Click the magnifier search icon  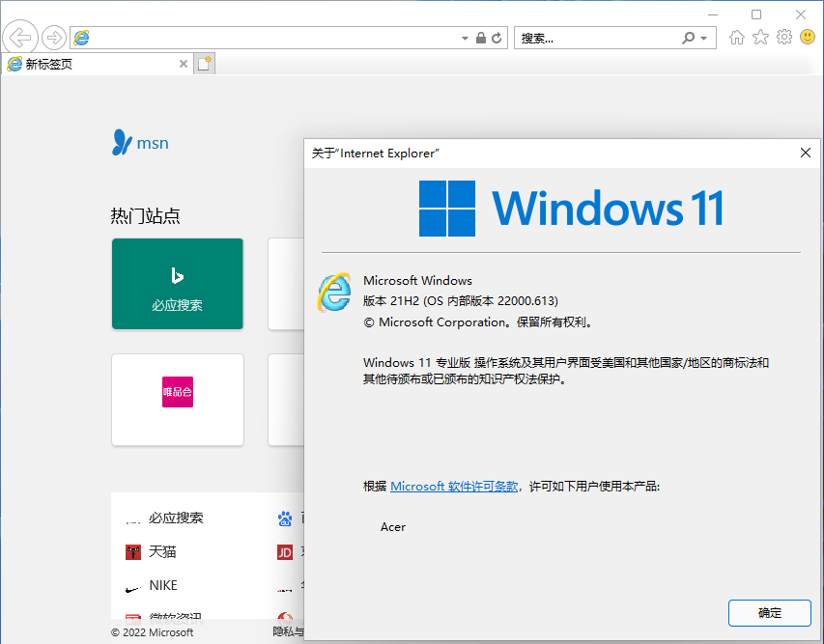688,38
